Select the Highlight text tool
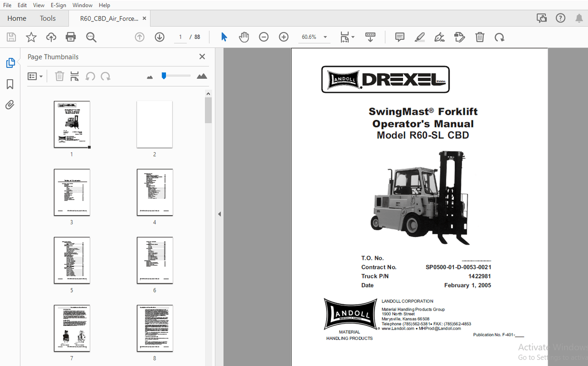 coord(420,37)
